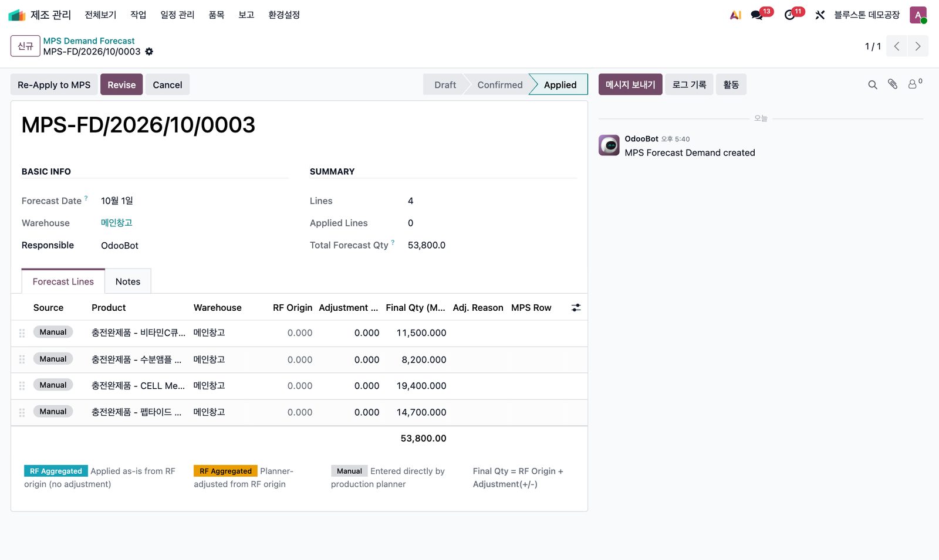Image resolution: width=939 pixels, height=560 pixels.
Task: Click the Cancel button
Action: 167,84
